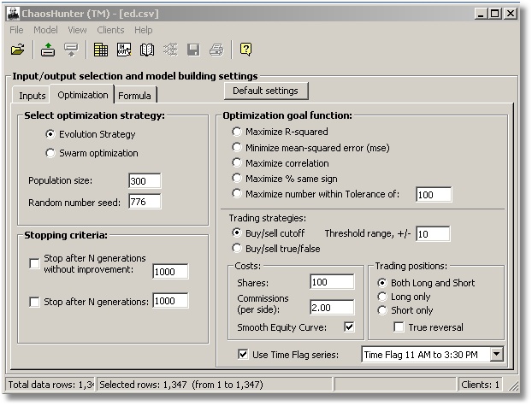Click the open book toolbar icon
The image size is (532, 406).
pos(147,50)
